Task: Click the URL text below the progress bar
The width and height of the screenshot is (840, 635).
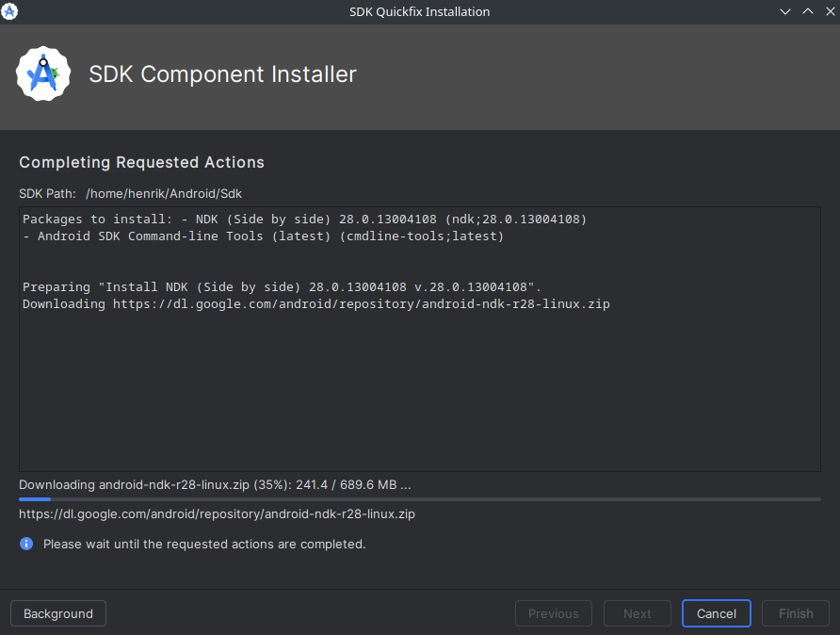Action: pyautogui.click(x=217, y=513)
